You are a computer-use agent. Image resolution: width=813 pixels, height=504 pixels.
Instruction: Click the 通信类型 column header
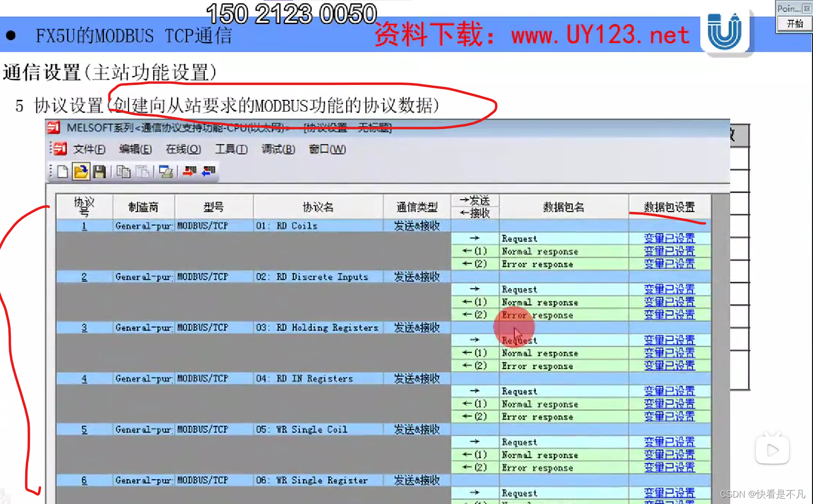click(417, 207)
